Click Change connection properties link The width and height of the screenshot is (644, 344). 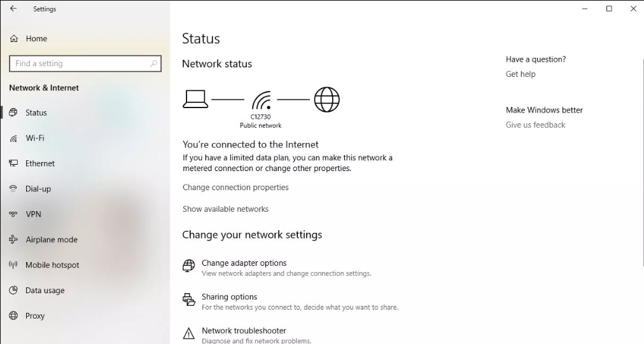point(235,187)
